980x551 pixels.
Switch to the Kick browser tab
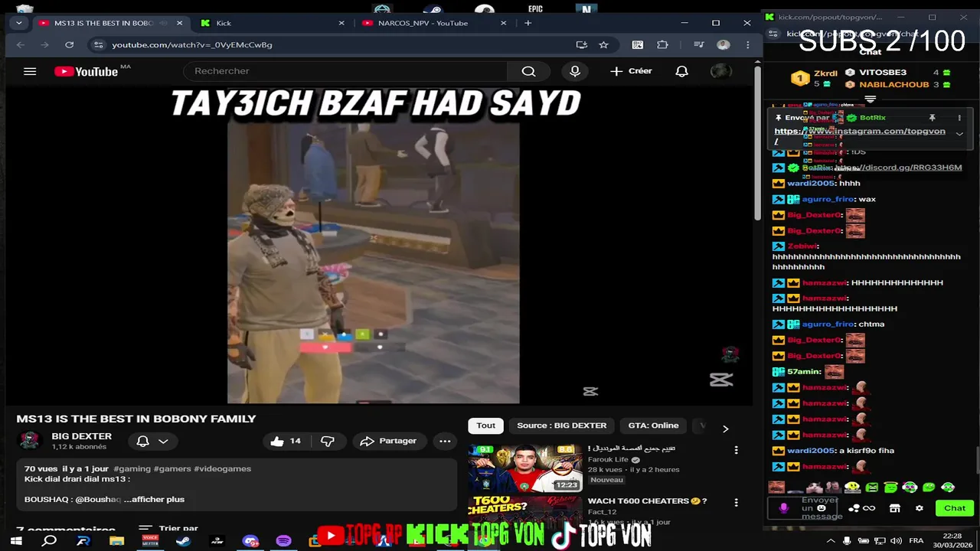click(270, 23)
